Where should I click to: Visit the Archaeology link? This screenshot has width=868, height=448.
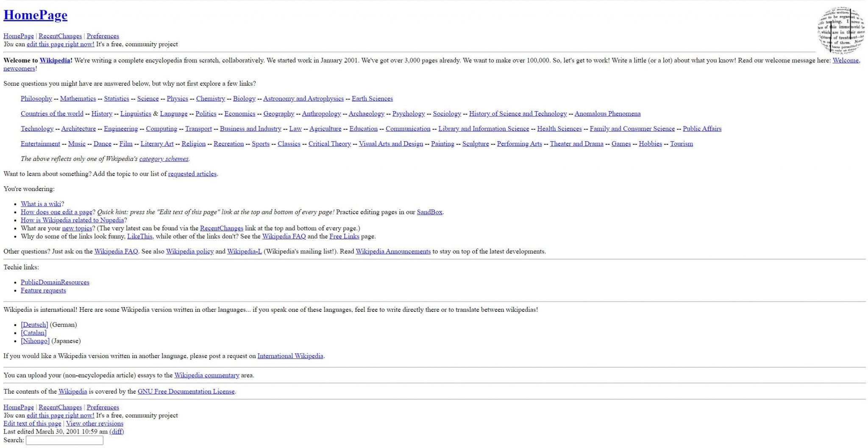point(367,114)
